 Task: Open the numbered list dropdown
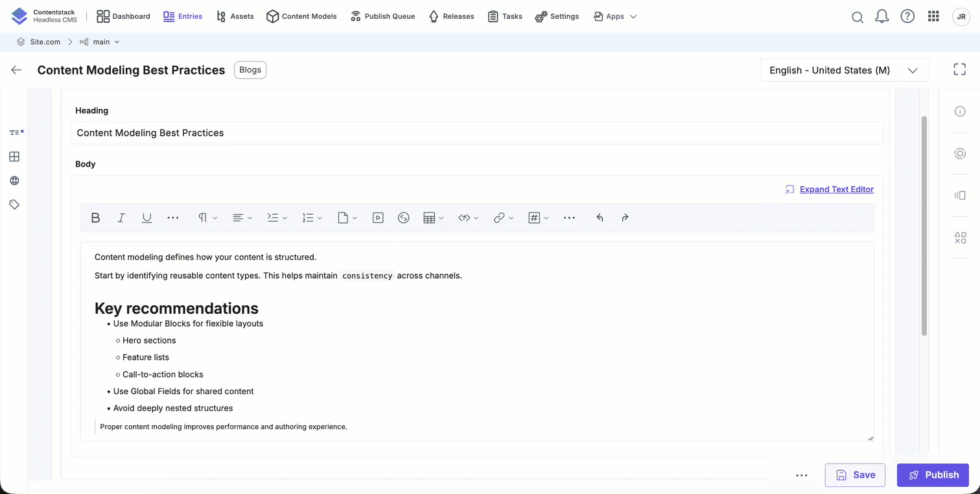tap(312, 218)
